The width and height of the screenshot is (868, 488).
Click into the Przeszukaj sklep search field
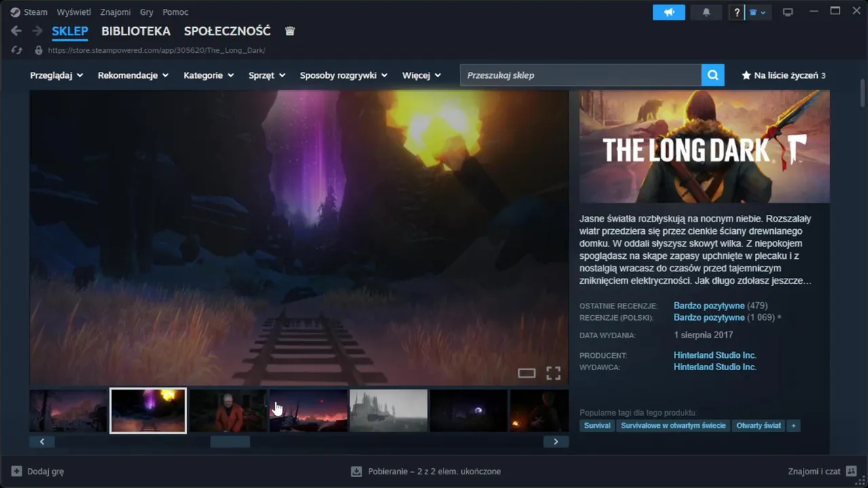[x=580, y=75]
